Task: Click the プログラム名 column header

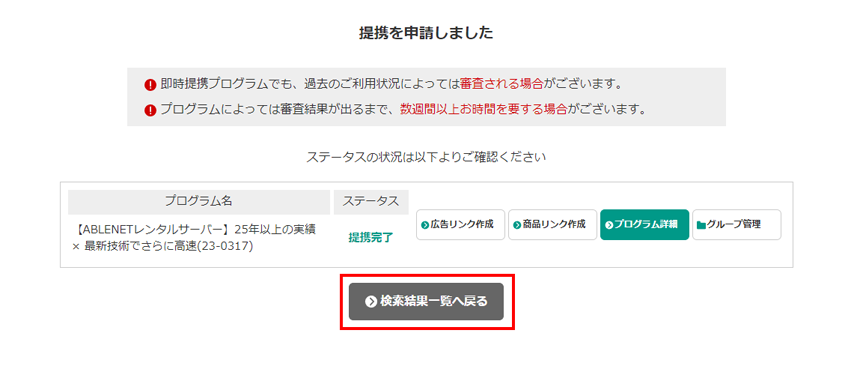Action: pos(199,201)
